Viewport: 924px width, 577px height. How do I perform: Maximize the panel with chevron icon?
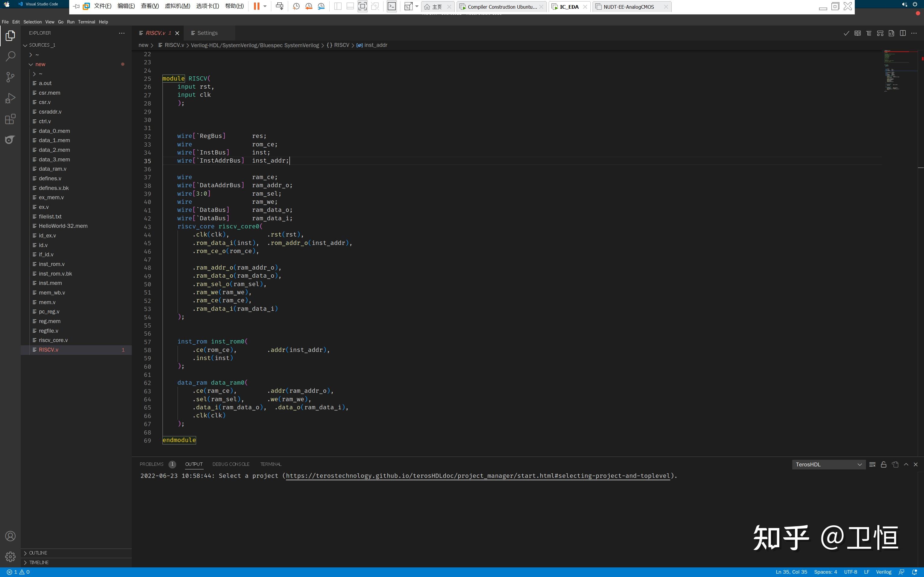(x=906, y=464)
